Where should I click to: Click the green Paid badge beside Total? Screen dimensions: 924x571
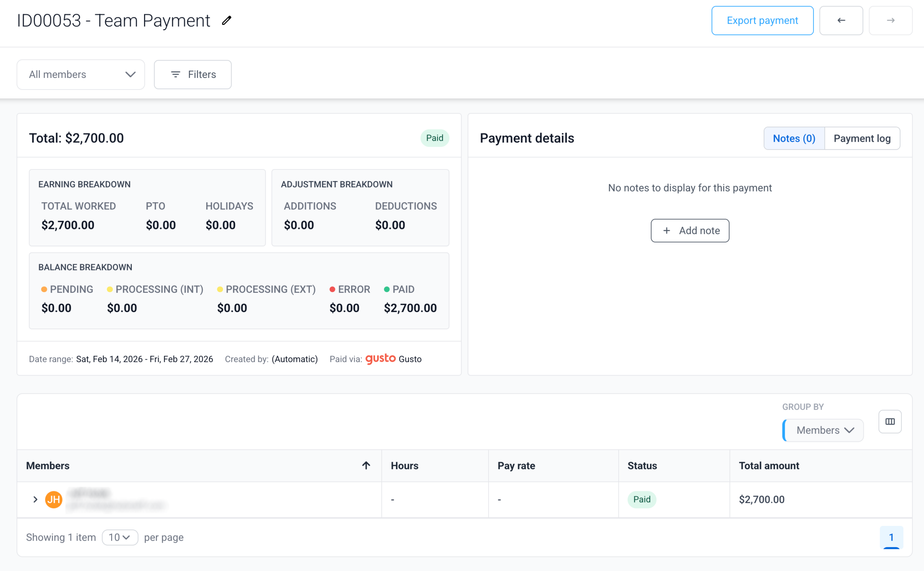[434, 138]
